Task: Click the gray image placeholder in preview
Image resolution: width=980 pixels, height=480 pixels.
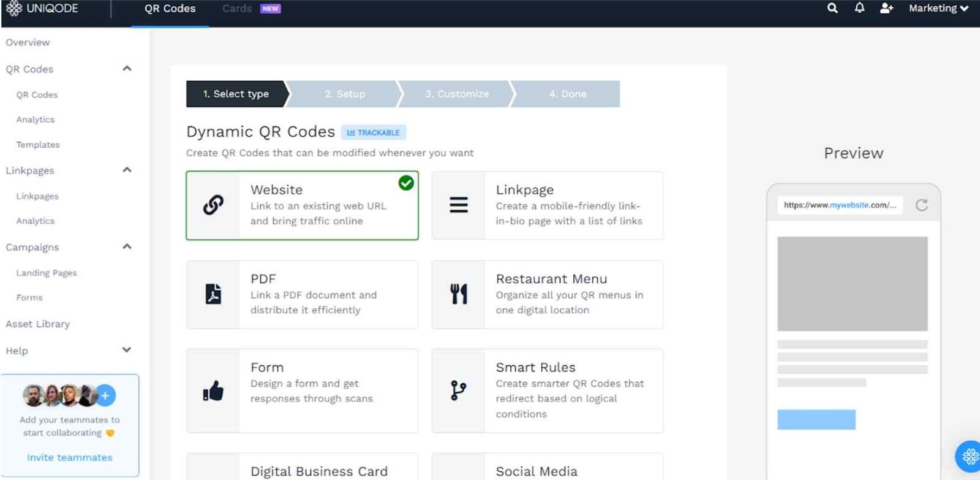Action: click(x=853, y=284)
